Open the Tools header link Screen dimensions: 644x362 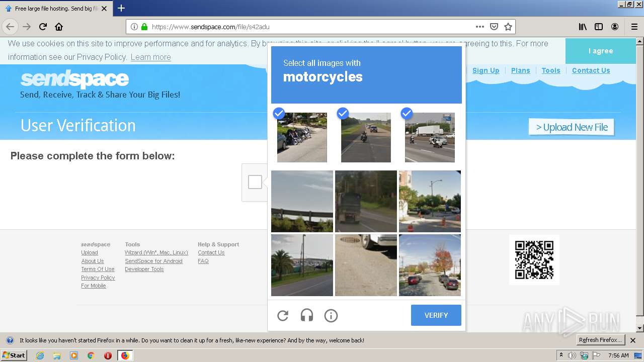click(551, 70)
